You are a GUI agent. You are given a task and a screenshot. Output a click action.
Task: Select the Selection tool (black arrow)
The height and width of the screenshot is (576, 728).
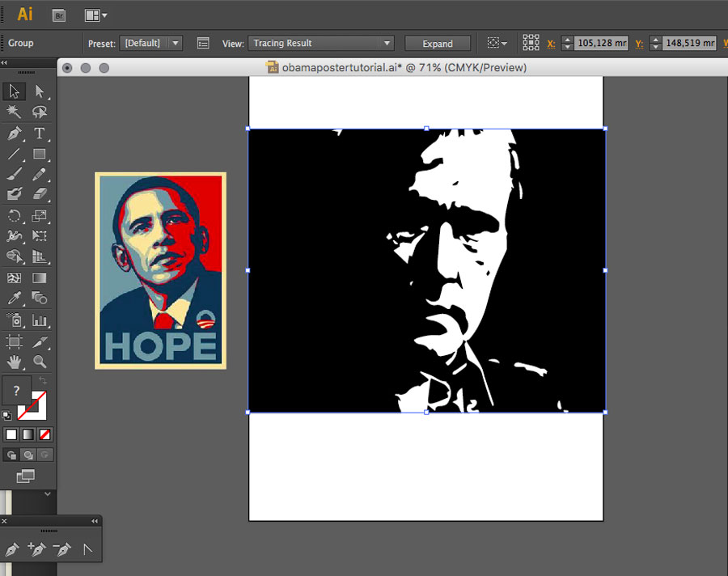pos(14,91)
